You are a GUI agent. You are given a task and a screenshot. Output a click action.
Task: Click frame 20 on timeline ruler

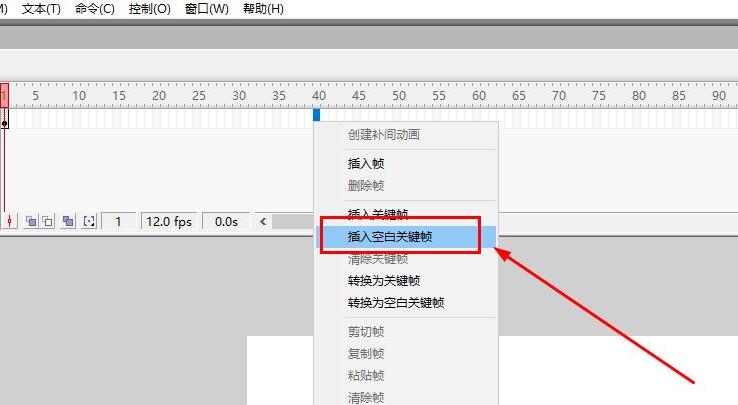click(159, 96)
